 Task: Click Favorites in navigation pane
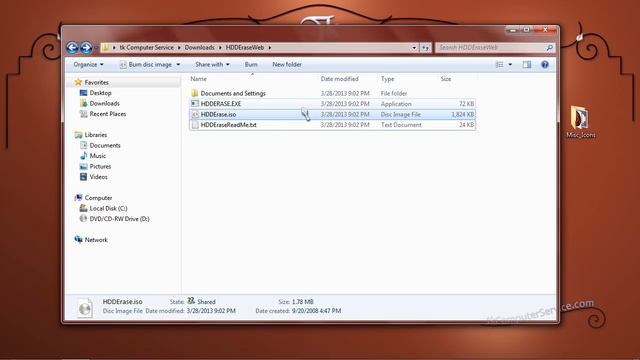(97, 82)
